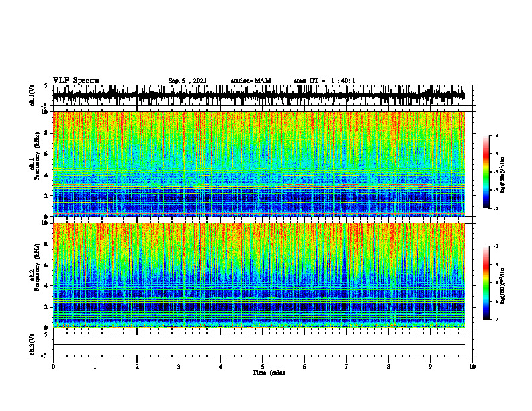Click the "-5" tick on ch.3(V) axis
The image size is (532, 411).
(45, 355)
